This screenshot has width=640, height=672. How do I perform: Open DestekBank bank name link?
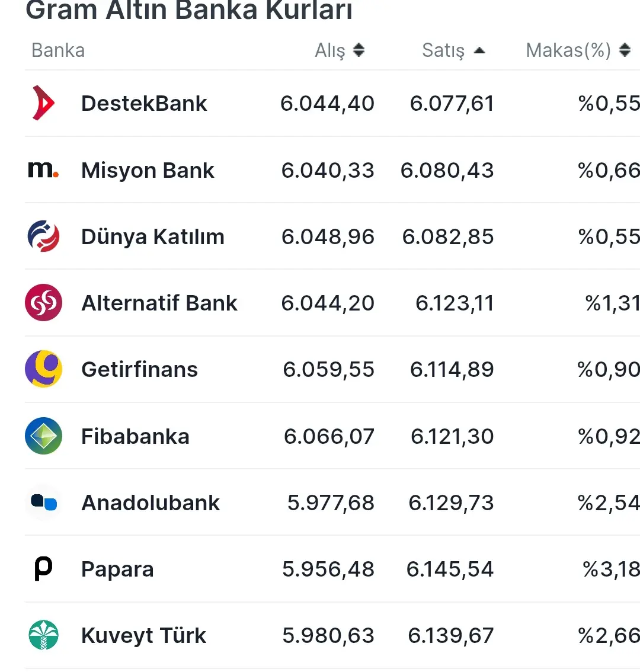(144, 104)
